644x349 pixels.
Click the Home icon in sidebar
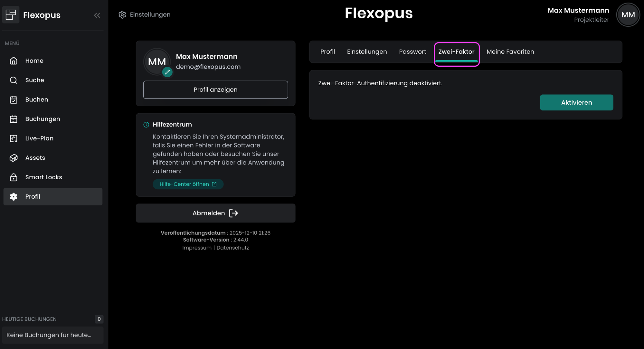pos(14,61)
